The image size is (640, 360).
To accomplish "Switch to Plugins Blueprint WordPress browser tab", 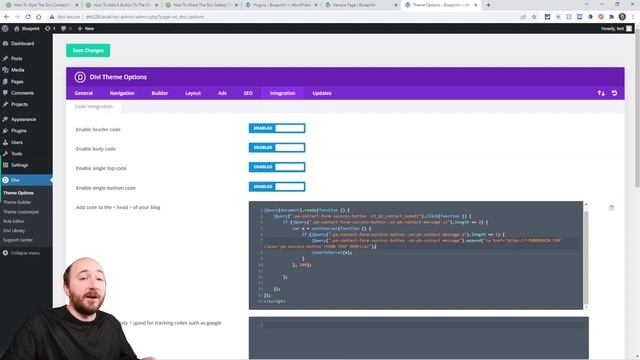I will [x=282, y=5].
